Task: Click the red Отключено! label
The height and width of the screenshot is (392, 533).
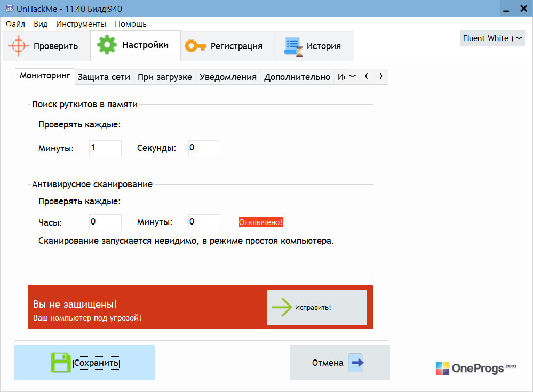Action: [260, 222]
